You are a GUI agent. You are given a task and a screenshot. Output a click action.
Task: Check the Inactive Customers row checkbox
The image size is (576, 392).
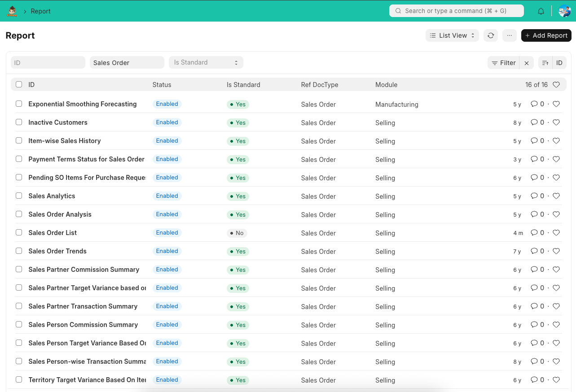[18, 122]
